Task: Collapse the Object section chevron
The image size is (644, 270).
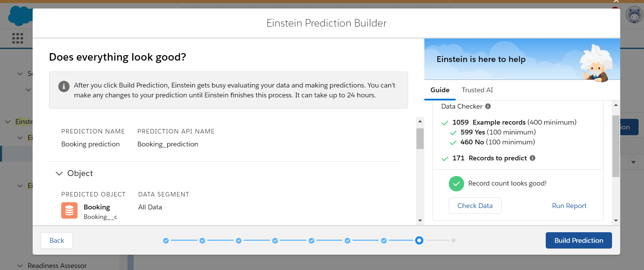Action: (x=59, y=174)
